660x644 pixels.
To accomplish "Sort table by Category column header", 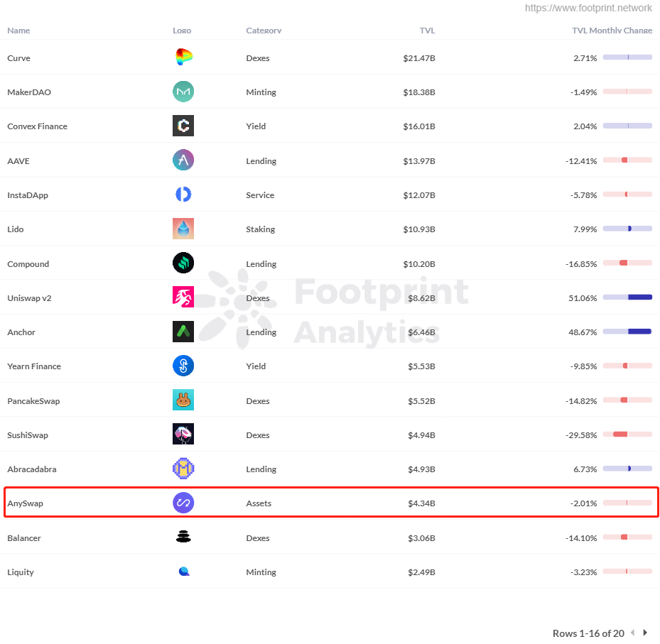I will [264, 31].
